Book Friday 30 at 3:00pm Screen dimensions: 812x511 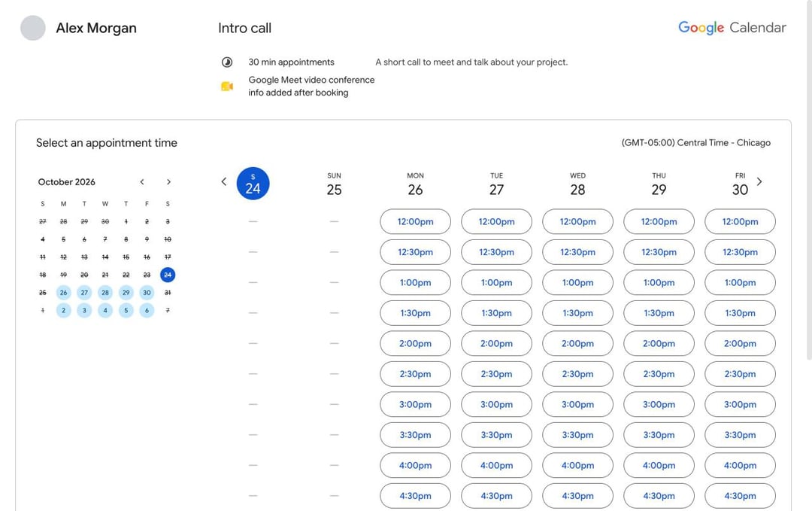[x=740, y=405]
